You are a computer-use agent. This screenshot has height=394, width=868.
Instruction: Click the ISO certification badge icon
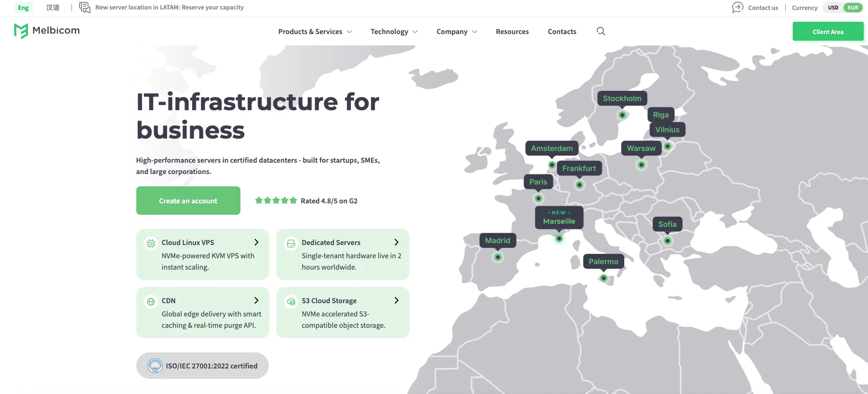[155, 366]
